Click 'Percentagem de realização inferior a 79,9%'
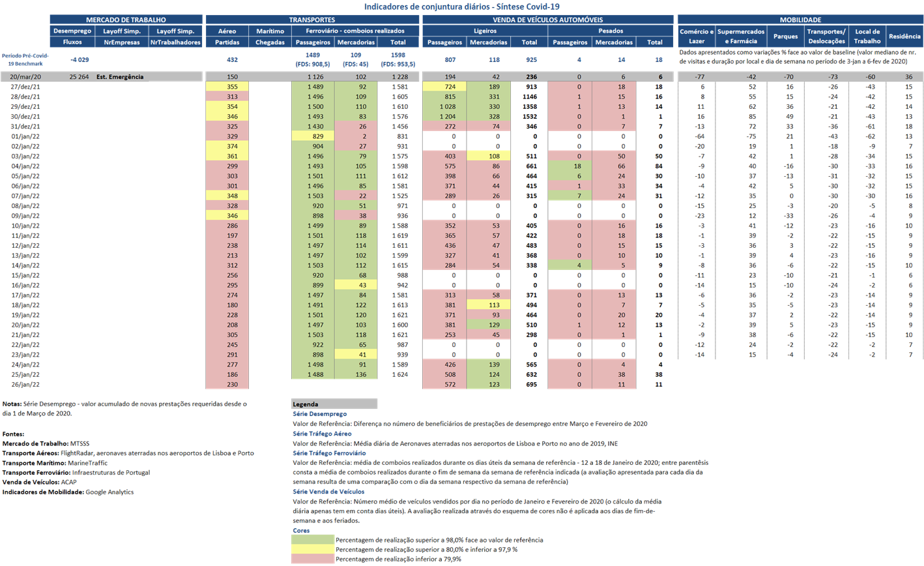Viewport: 924px width, 566px height. point(399,559)
